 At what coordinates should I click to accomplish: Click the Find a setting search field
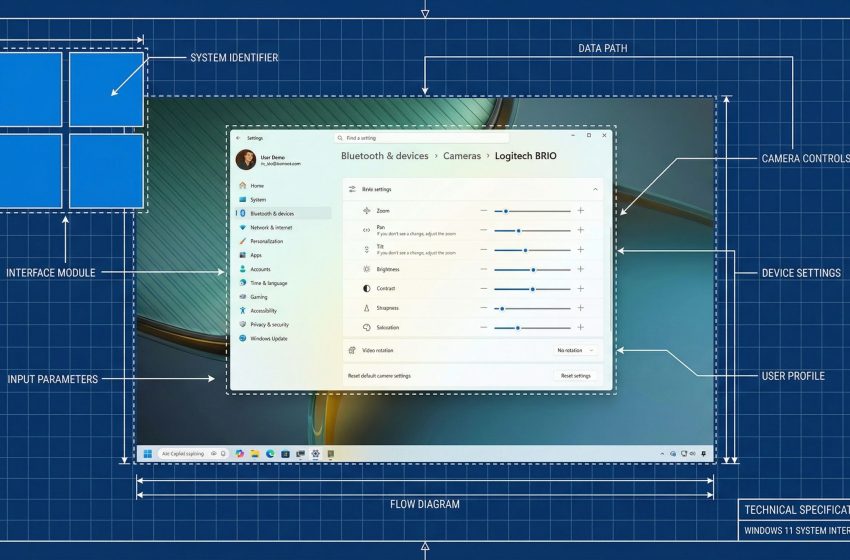click(x=421, y=138)
